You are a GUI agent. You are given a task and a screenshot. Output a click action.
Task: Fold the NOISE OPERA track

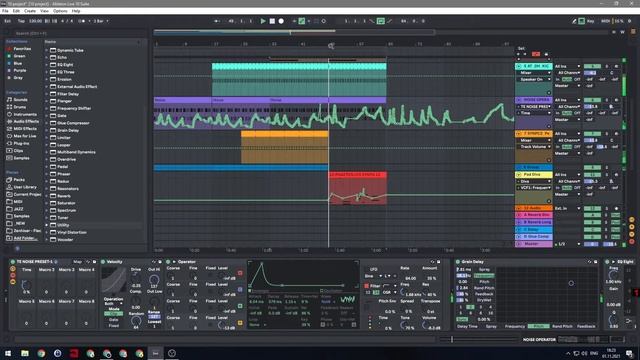pyautogui.click(x=519, y=100)
